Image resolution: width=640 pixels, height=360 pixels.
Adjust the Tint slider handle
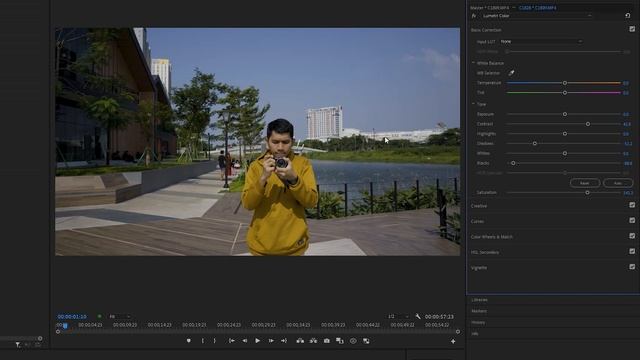[565, 93]
